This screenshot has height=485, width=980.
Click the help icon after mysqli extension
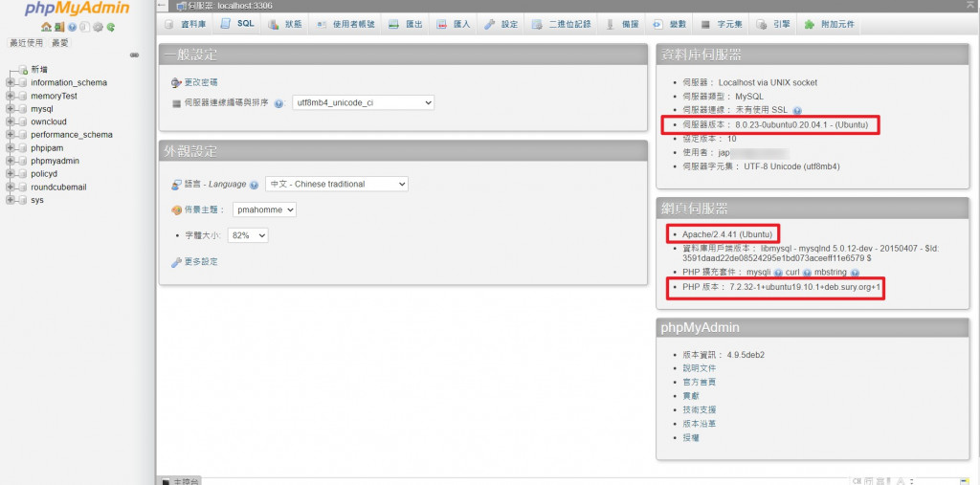pos(778,273)
